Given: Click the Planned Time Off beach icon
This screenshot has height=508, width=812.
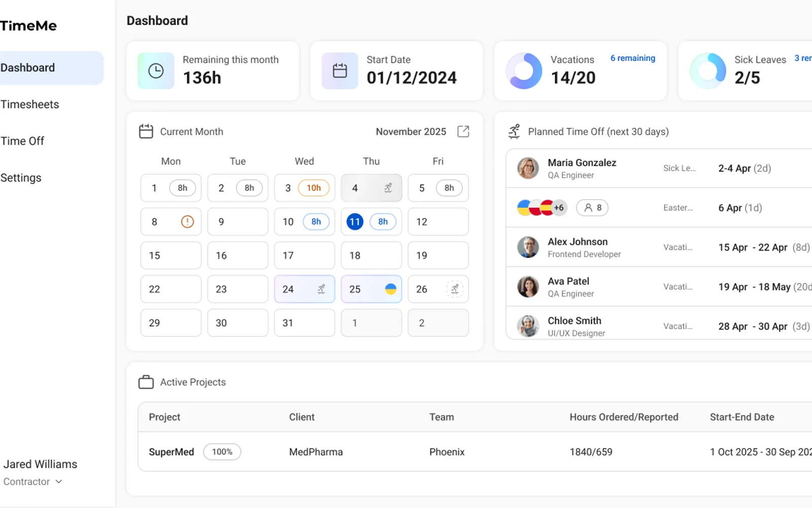Looking at the screenshot, I should 514,132.
